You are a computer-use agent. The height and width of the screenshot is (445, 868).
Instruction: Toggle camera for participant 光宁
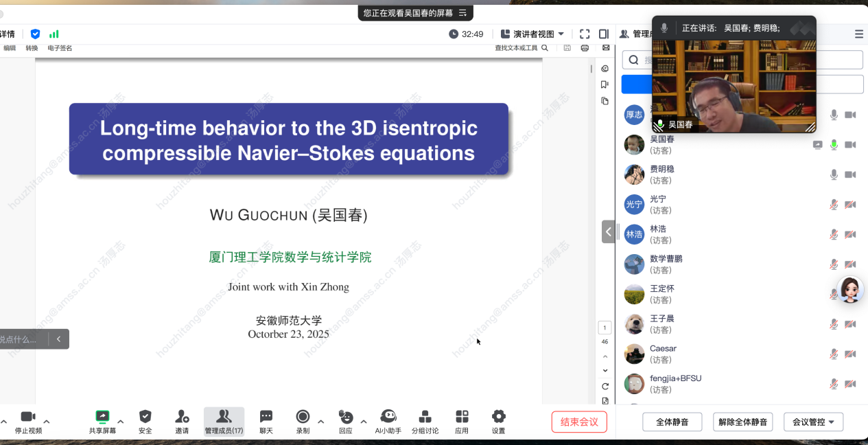(850, 205)
